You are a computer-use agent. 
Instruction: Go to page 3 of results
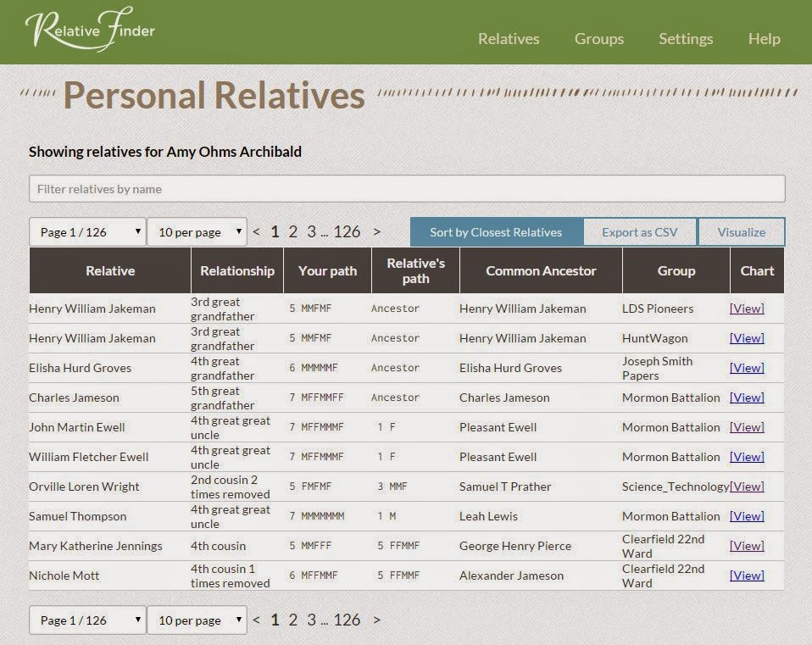tap(311, 231)
